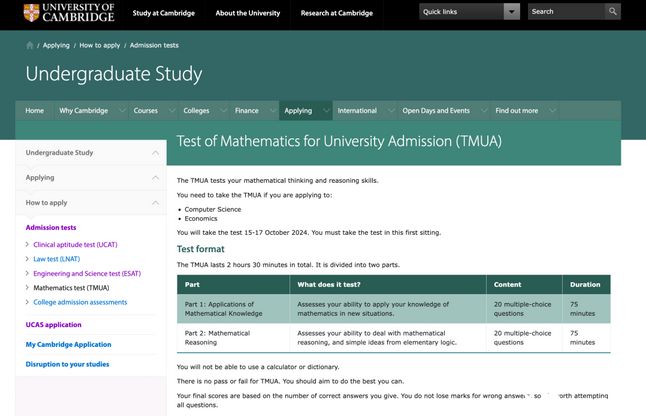Select the Colleges tab

point(196,110)
